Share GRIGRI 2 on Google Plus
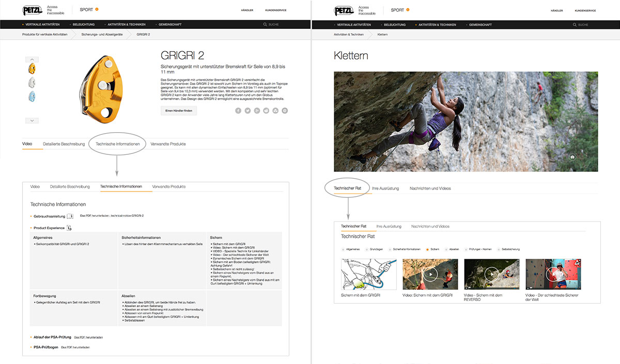The height and width of the screenshot is (364, 620). tap(257, 110)
